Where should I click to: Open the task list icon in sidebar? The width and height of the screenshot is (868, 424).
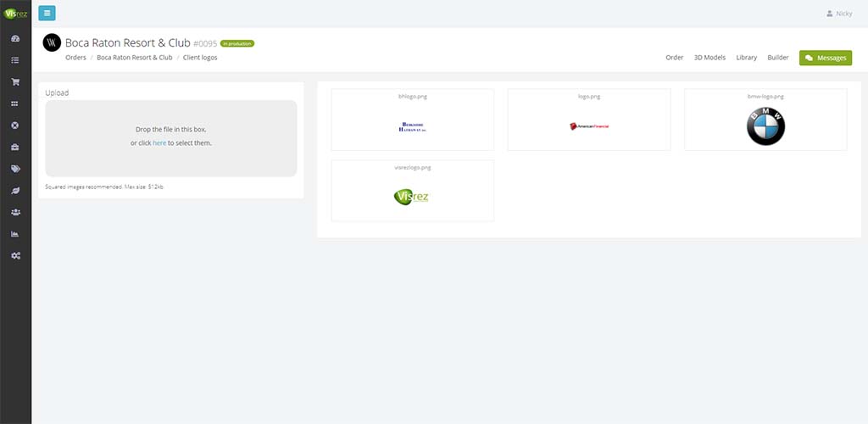15,60
